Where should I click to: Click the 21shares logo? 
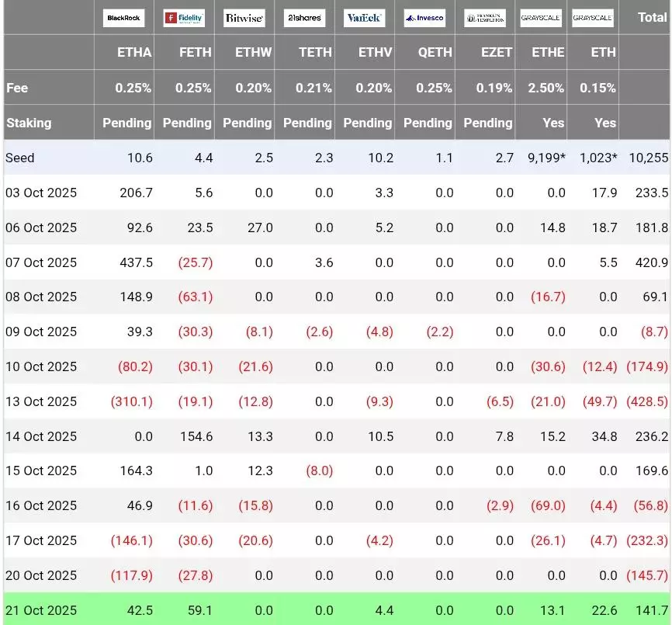(x=304, y=18)
